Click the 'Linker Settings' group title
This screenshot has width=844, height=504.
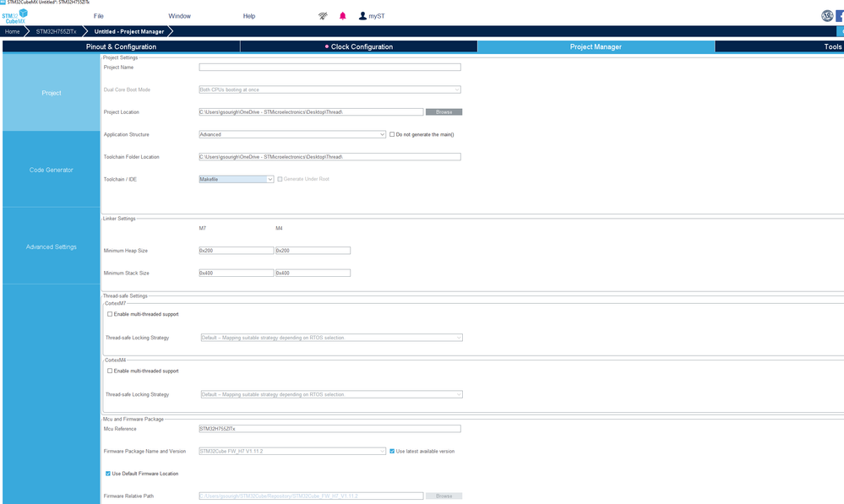pyautogui.click(x=119, y=219)
